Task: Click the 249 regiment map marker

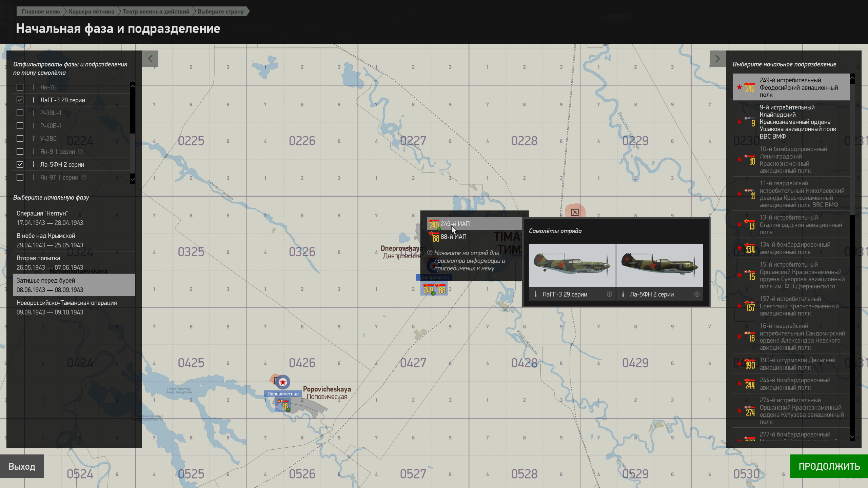Action: click(428, 289)
